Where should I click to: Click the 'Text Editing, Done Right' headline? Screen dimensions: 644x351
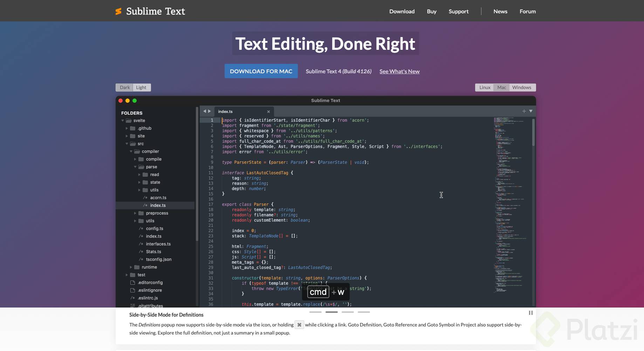click(325, 43)
